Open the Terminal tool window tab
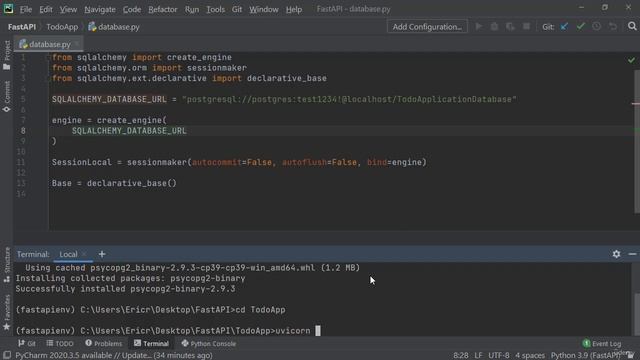 (151, 344)
